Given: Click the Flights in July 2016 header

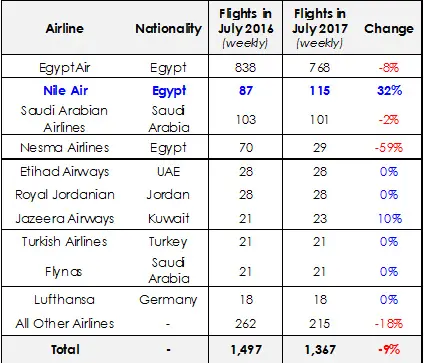Looking at the screenshot, I should 246,29.
